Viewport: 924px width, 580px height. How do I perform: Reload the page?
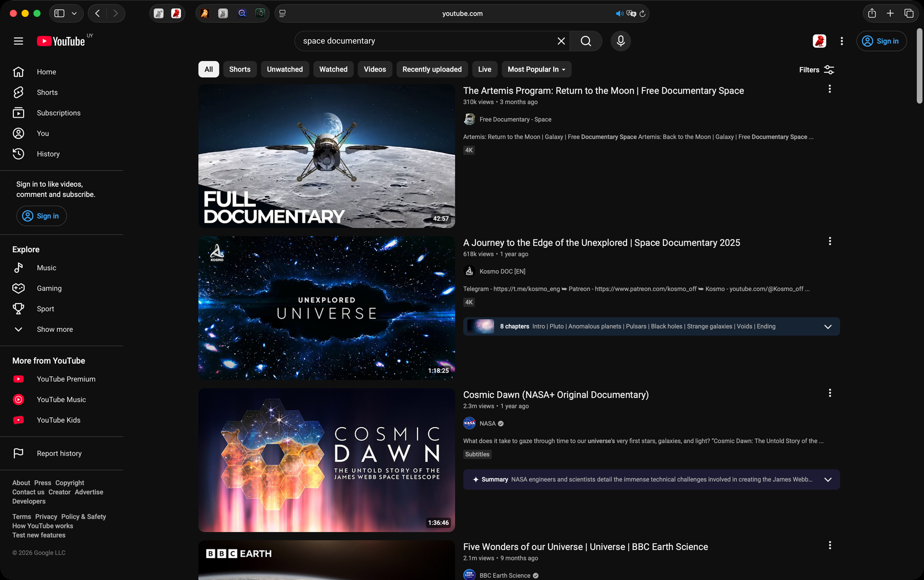[642, 13]
